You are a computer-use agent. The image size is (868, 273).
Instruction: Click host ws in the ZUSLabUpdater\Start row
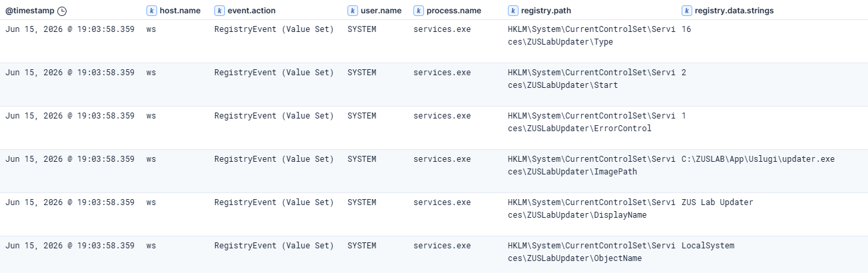click(x=151, y=73)
